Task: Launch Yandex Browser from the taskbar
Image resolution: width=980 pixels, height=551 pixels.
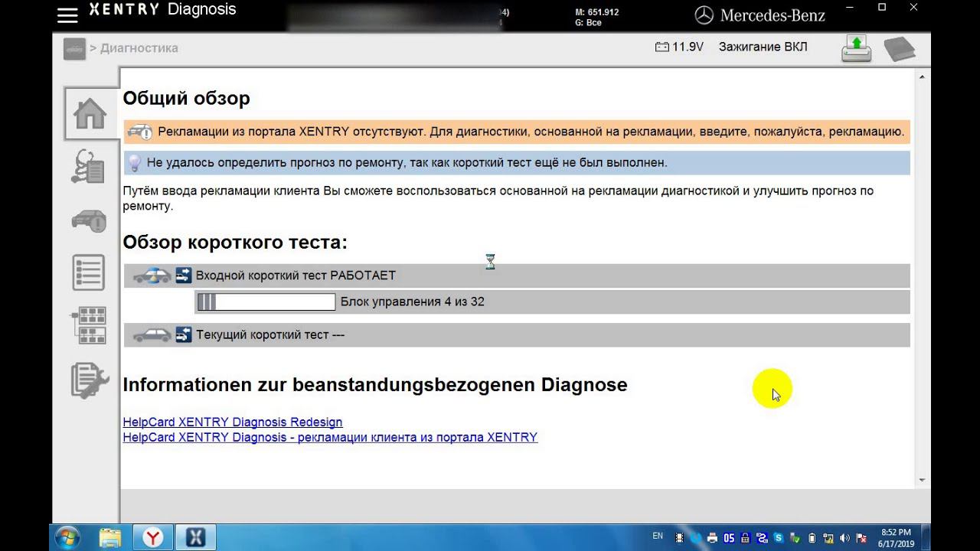Action: tap(153, 537)
